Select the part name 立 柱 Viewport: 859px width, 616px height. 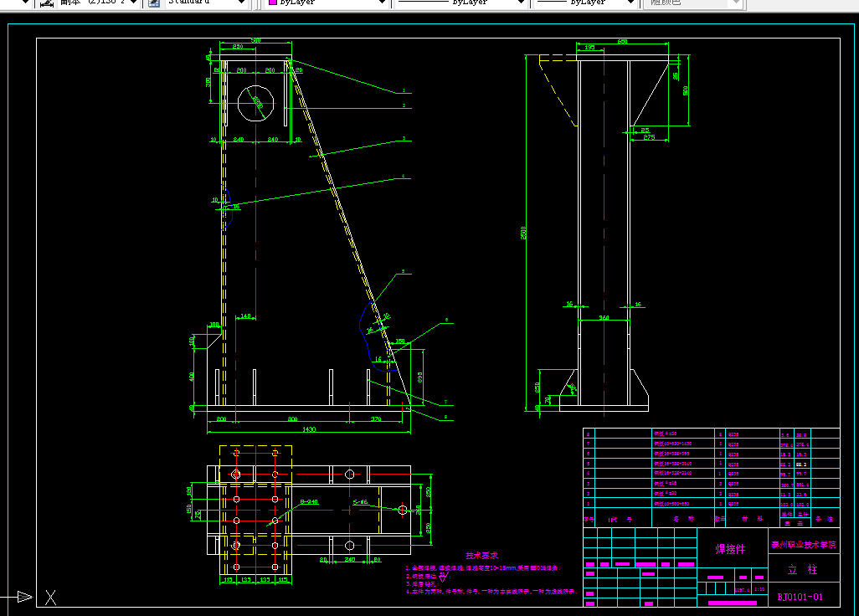pos(803,569)
